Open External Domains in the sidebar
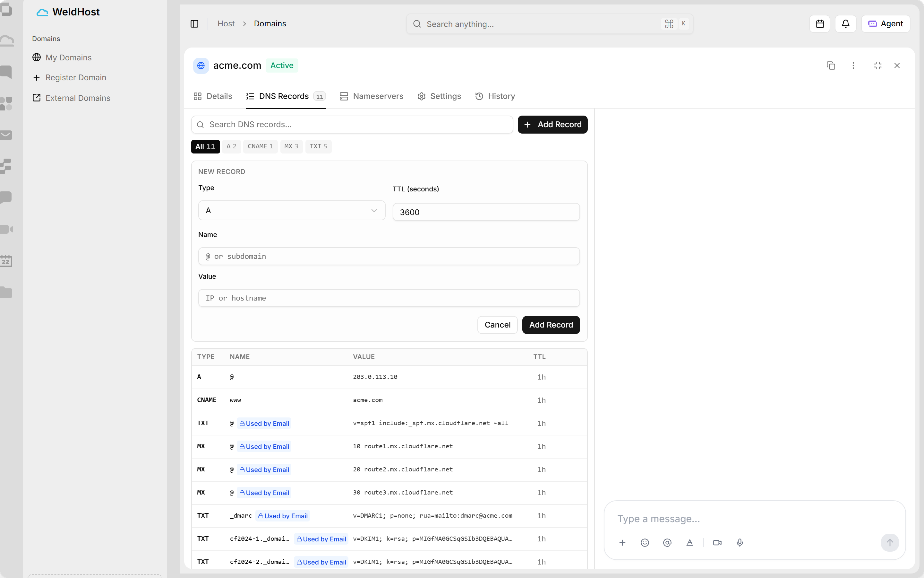The width and height of the screenshot is (924, 578). coord(72,98)
